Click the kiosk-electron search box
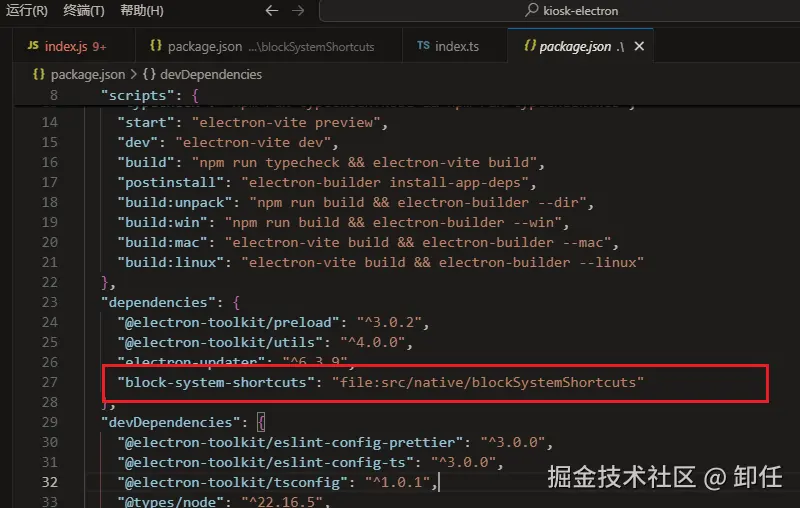The height and width of the screenshot is (508, 800). pyautogui.click(x=559, y=11)
